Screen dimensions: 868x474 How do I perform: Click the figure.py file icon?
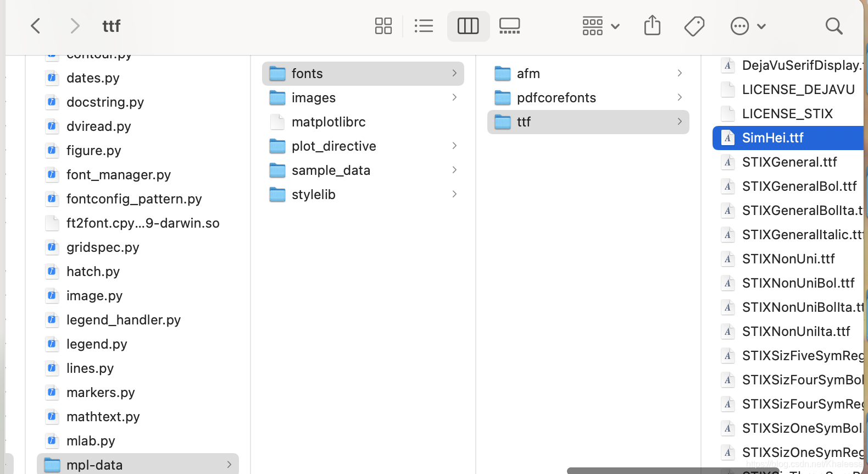[x=52, y=150]
